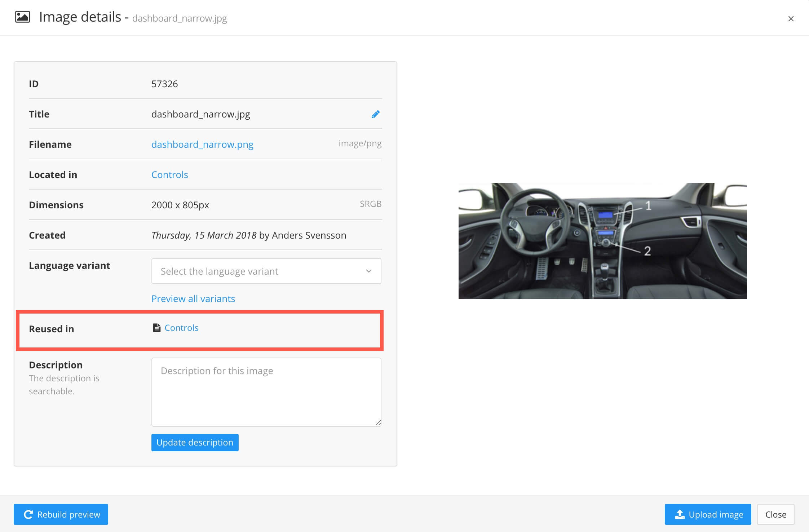Click the pencil icon to edit title
Screen dimensions: 809x532
coord(375,114)
